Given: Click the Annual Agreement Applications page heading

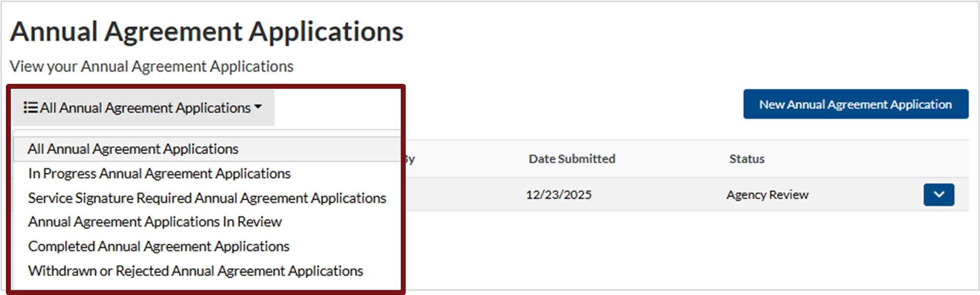Looking at the screenshot, I should click(207, 32).
